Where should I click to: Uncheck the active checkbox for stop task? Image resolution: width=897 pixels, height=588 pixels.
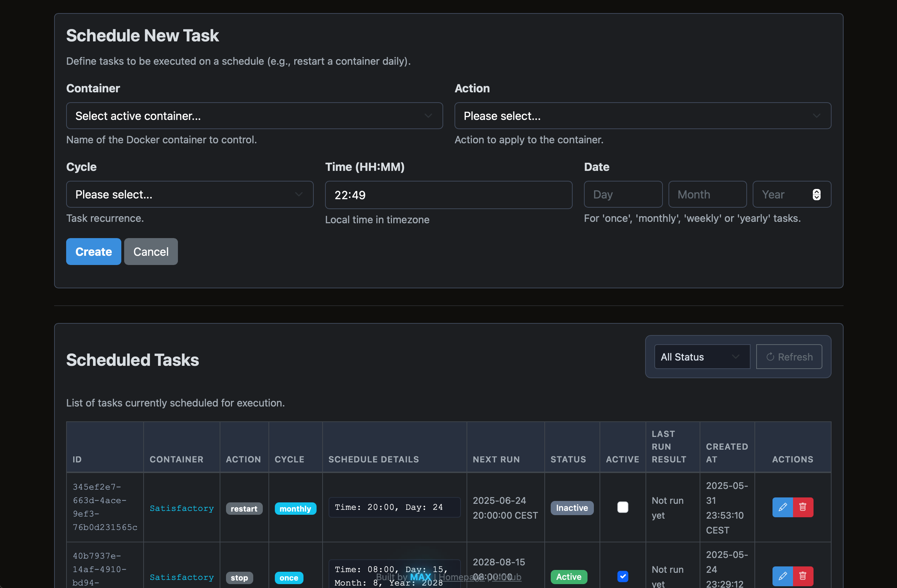[x=623, y=576]
